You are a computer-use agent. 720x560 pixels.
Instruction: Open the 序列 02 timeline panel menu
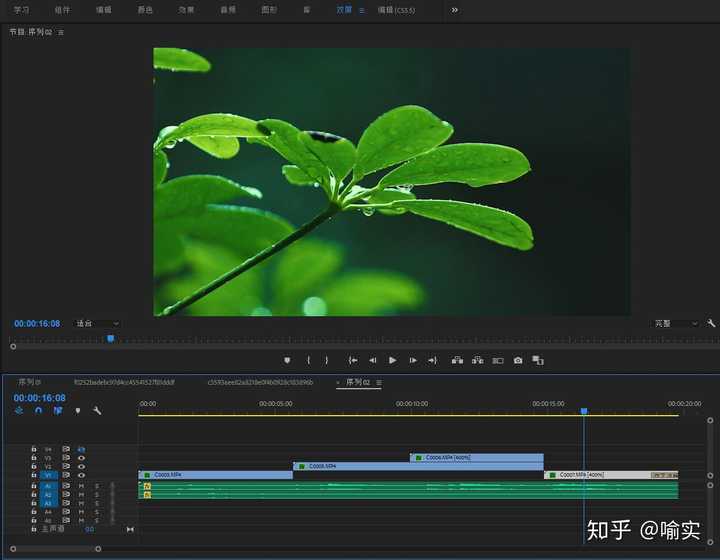pyautogui.click(x=379, y=382)
